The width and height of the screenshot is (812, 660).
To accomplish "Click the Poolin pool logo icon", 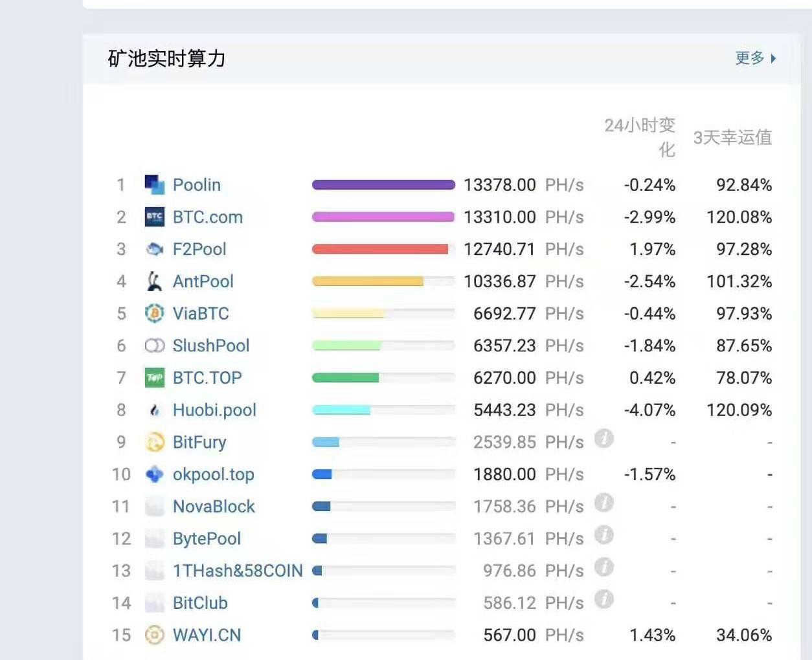I will (154, 184).
